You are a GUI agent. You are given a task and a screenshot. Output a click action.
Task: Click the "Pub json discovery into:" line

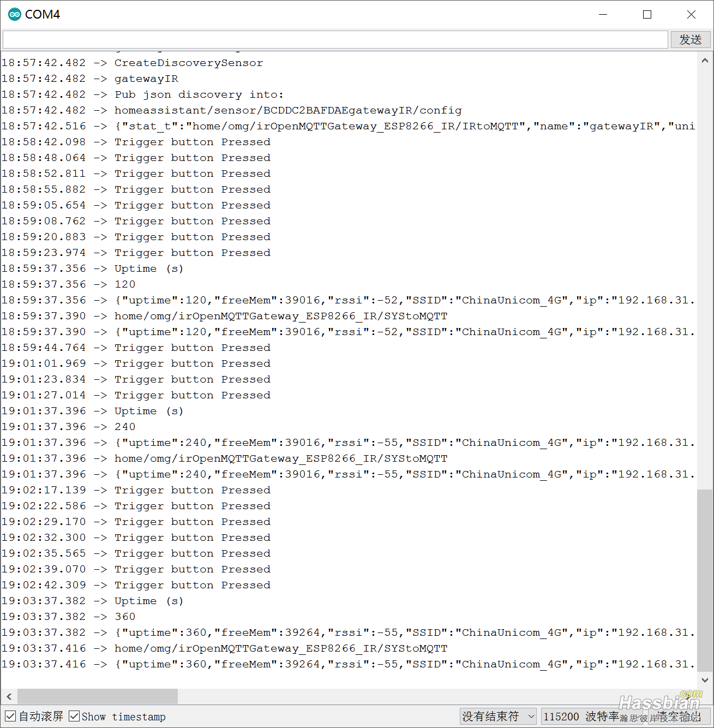click(x=142, y=94)
